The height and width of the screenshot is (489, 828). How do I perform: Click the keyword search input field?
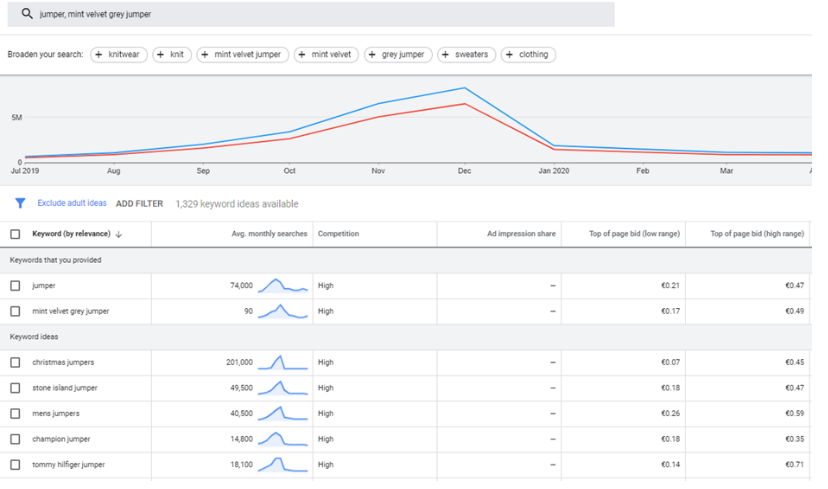[x=320, y=15]
